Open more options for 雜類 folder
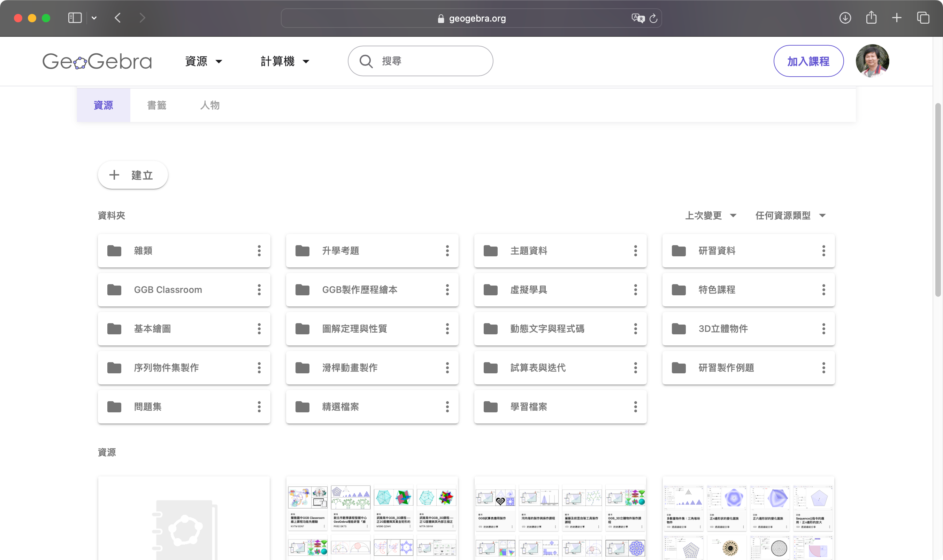The height and width of the screenshot is (560, 943). coord(259,250)
